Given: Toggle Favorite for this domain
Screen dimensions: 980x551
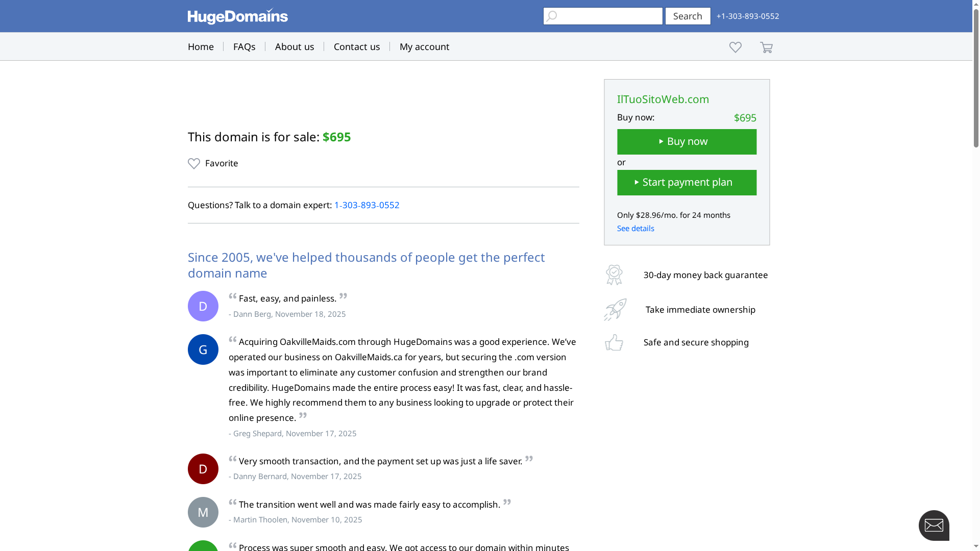Looking at the screenshot, I should tap(213, 163).
